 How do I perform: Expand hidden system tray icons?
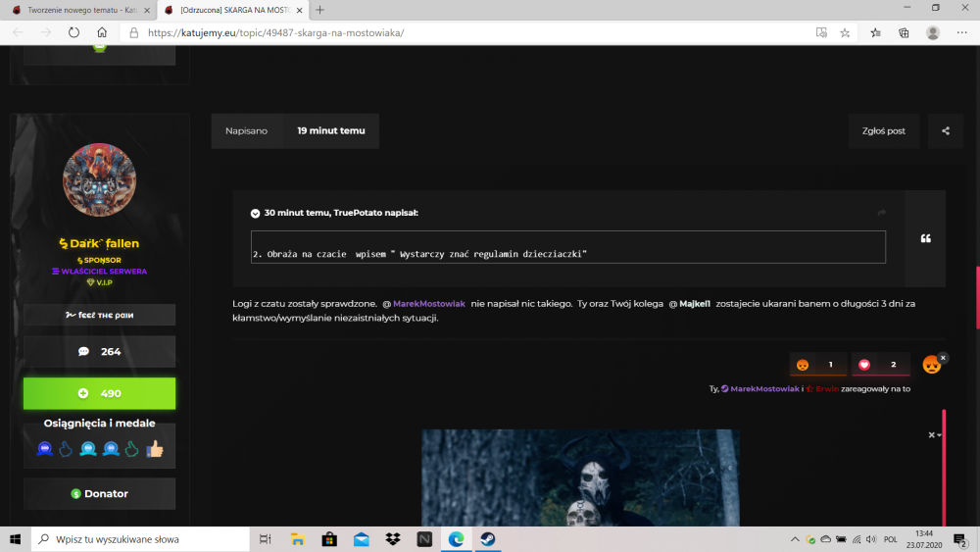(x=795, y=539)
